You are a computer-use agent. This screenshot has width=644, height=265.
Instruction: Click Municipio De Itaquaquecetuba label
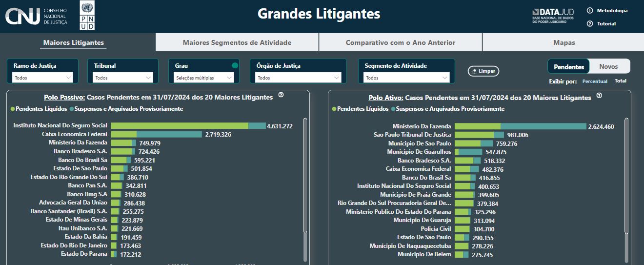pyautogui.click(x=410, y=246)
